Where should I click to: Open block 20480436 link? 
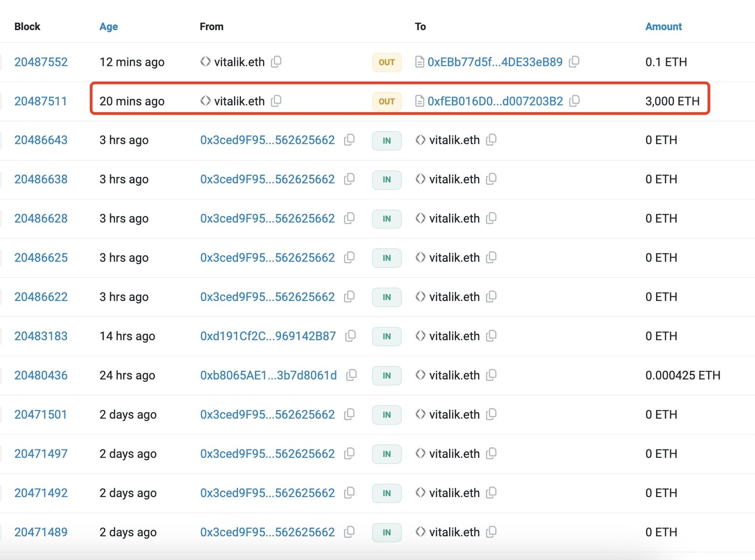pos(41,376)
